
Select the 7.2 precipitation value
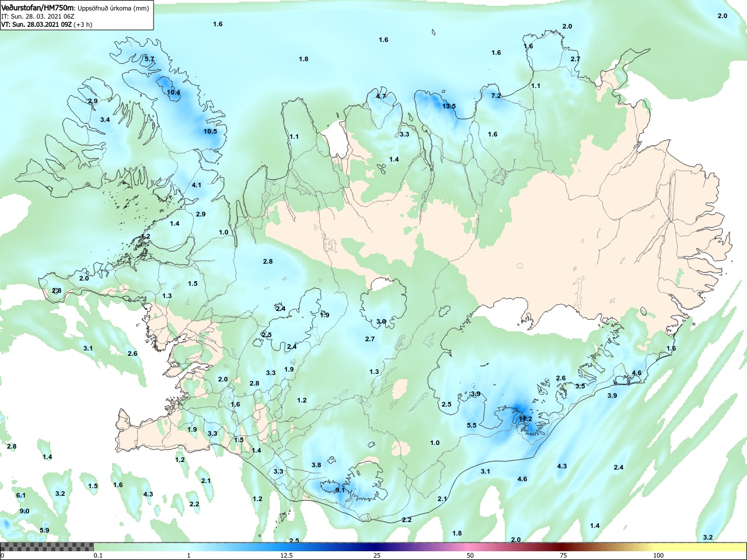tap(496, 96)
